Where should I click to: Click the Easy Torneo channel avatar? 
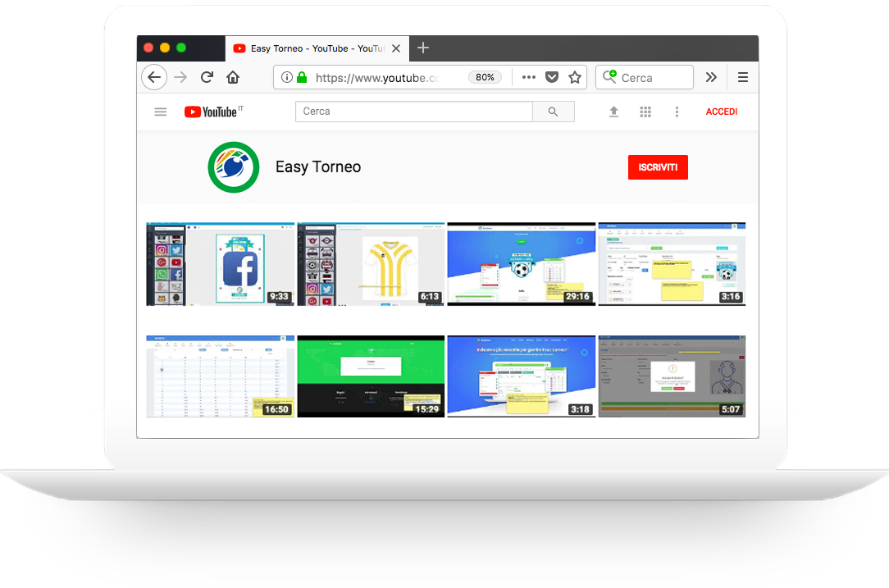234,167
